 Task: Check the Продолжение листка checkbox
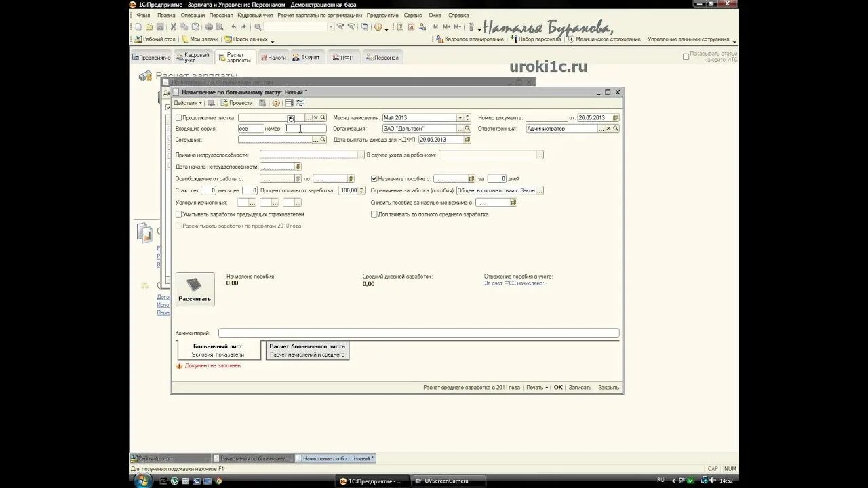(179, 117)
